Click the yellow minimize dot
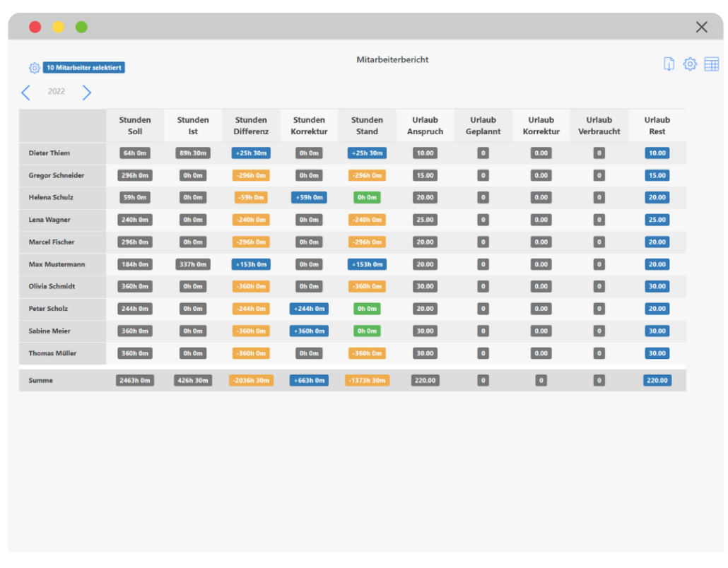Screen dimensions: 728x568 58,27
